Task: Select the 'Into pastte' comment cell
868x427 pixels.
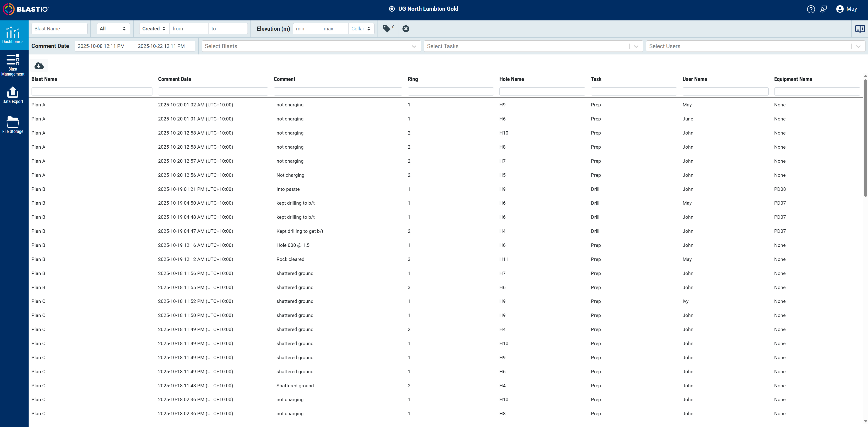Action: tap(288, 189)
